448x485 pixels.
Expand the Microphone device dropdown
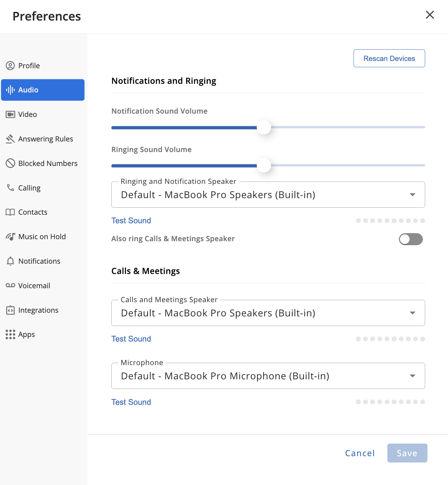(x=412, y=376)
